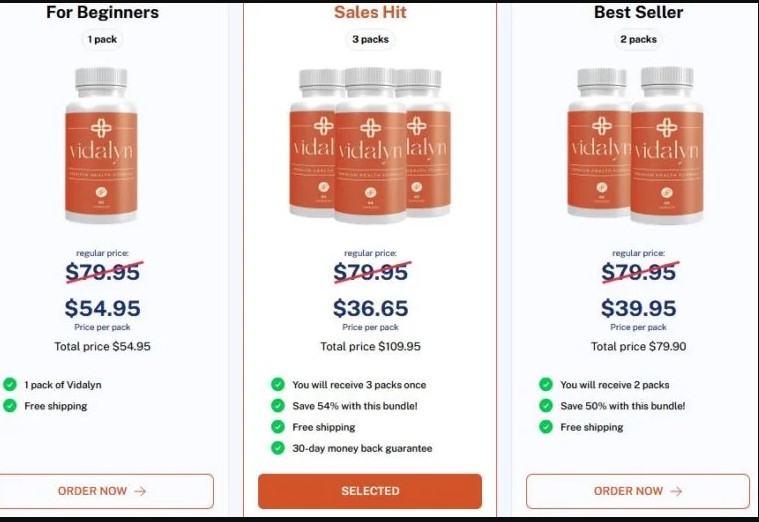Click ORDER NOW under Best Seller
This screenshot has height=522, width=759.
[637, 491]
